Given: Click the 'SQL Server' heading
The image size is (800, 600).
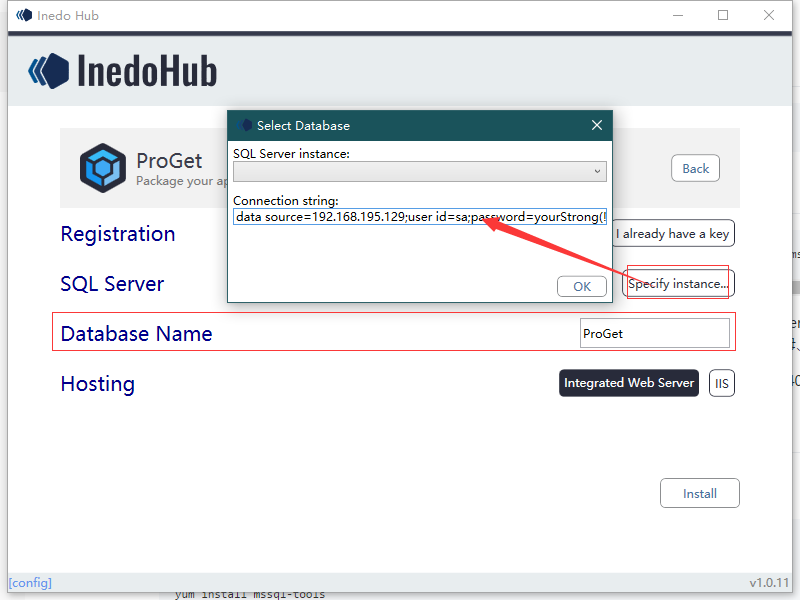Looking at the screenshot, I should pyautogui.click(x=112, y=284).
